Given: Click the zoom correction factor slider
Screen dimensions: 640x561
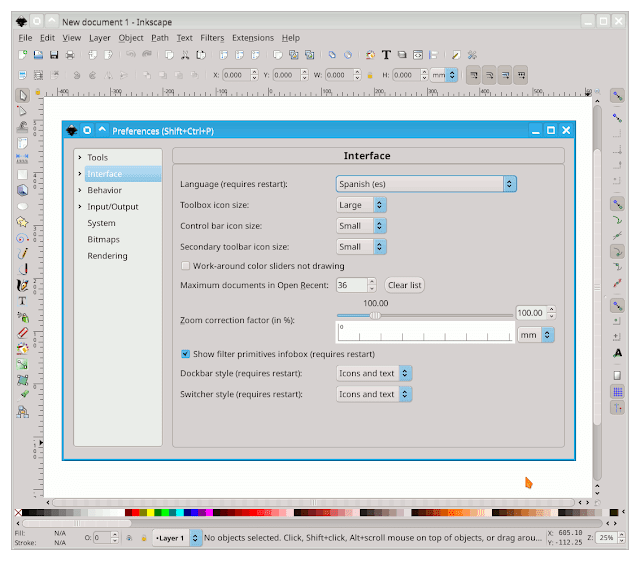Looking at the screenshot, I should pyautogui.click(x=424, y=315).
